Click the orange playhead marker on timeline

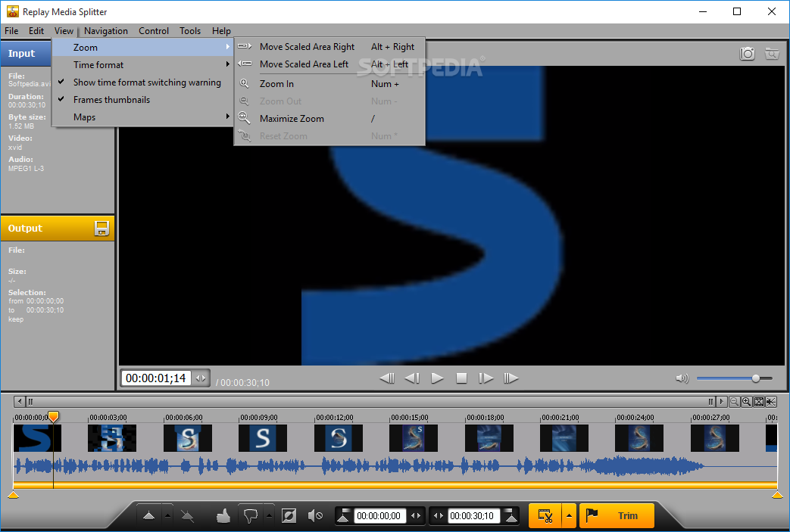pyautogui.click(x=54, y=417)
